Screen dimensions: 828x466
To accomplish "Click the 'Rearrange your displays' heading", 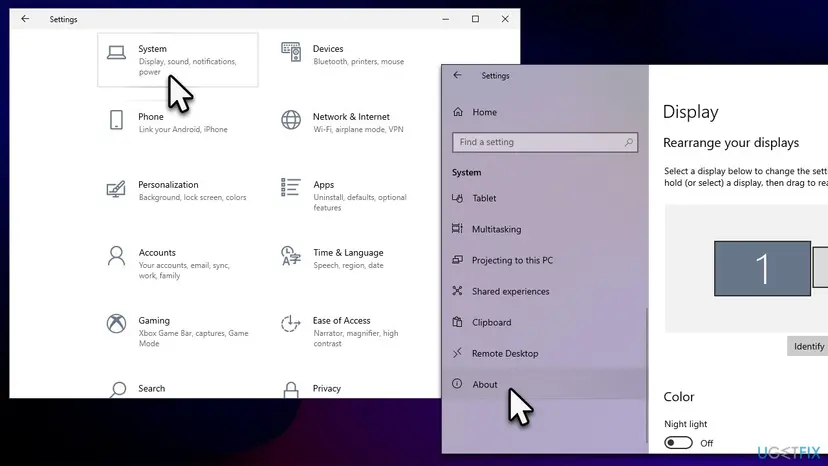I will point(731,143).
